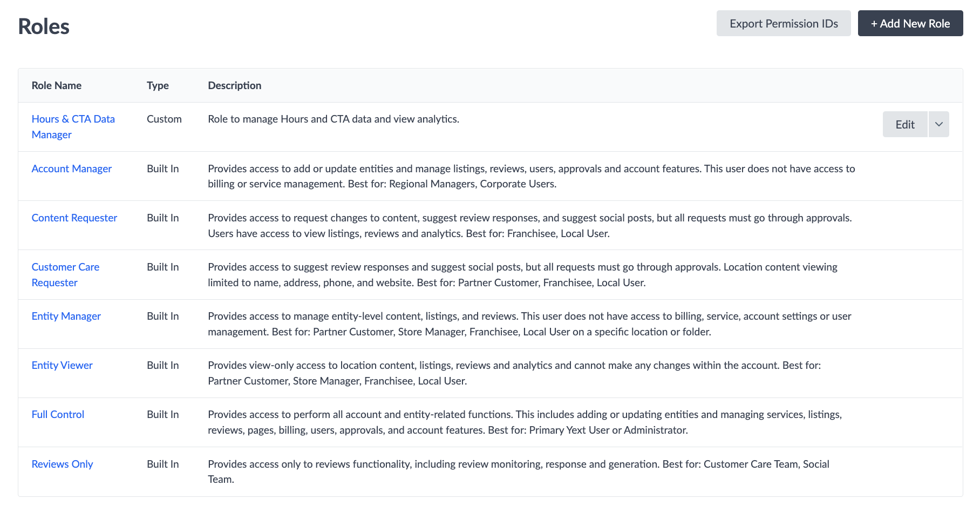Click Edit for Hours & CTA Data Manager
Screen dimensions: 980x512
tap(905, 124)
